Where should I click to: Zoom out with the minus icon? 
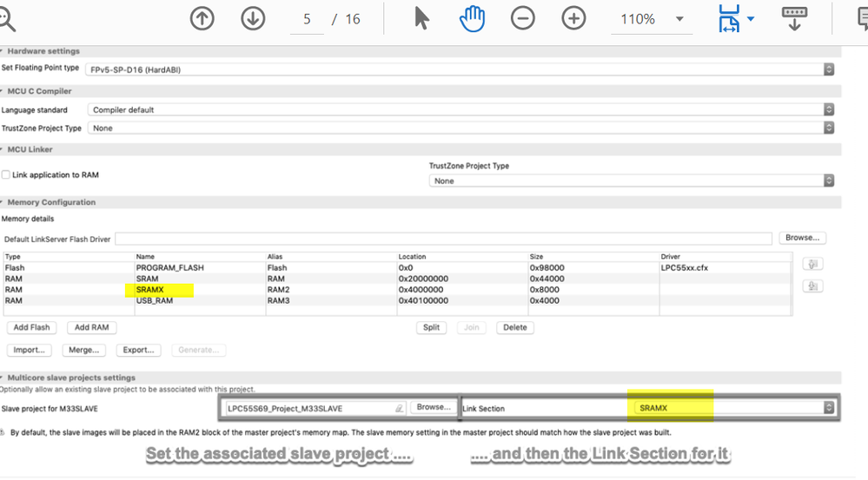click(522, 19)
